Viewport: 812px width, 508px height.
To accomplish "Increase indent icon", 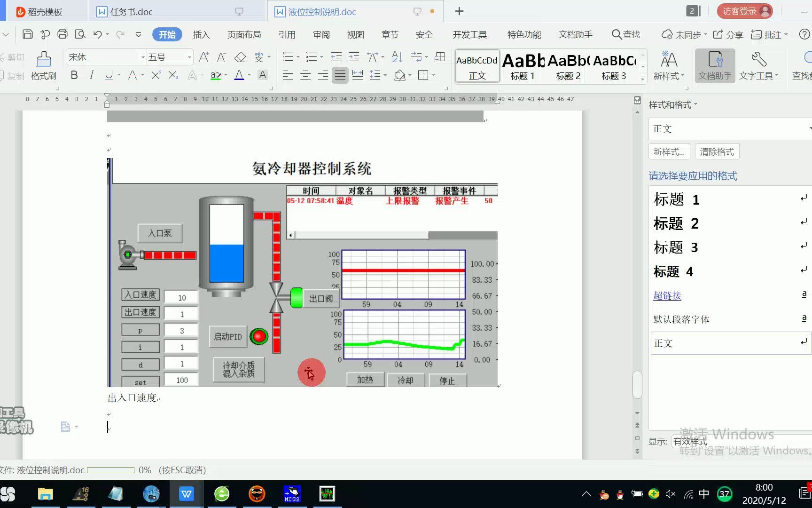I will coord(354,57).
